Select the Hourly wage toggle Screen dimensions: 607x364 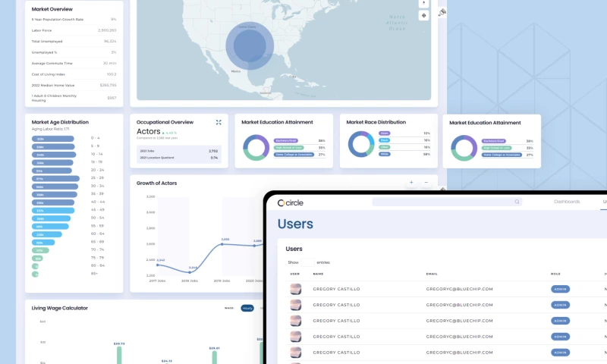[247, 308]
